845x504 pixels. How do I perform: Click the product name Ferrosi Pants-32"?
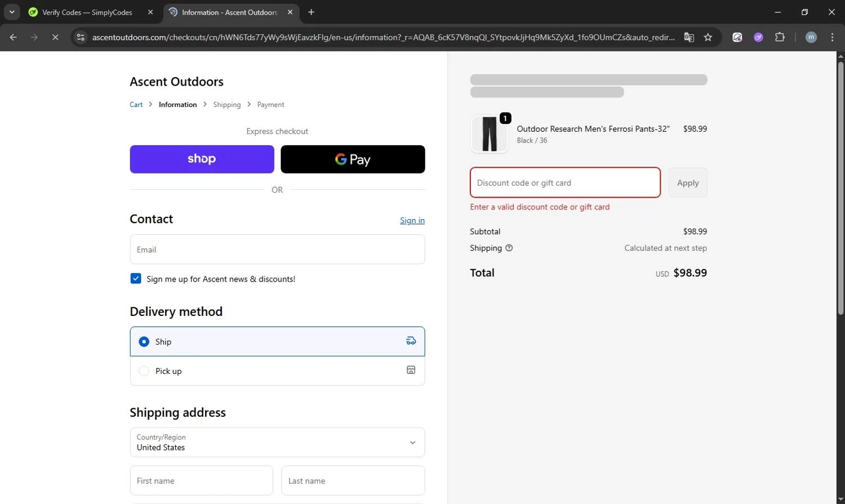tap(593, 129)
